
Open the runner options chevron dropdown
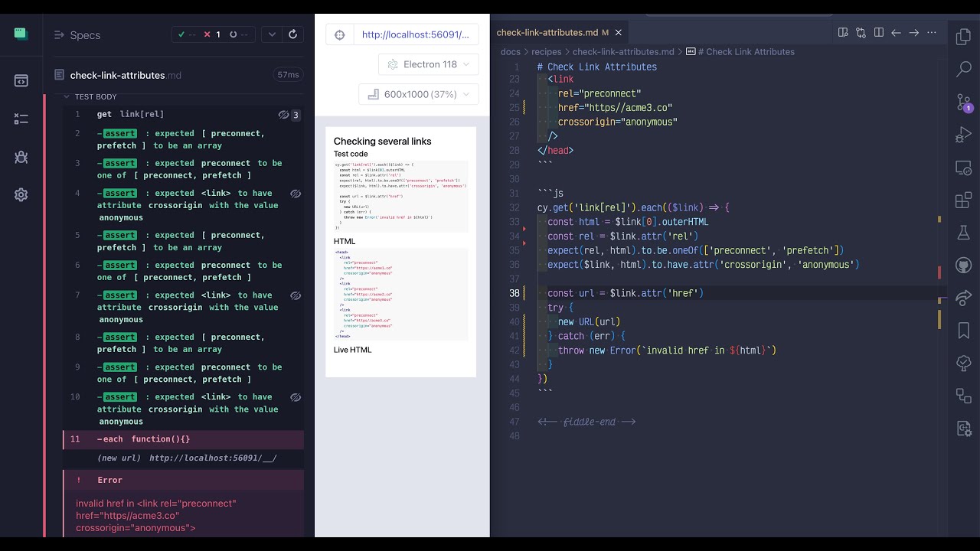click(272, 34)
